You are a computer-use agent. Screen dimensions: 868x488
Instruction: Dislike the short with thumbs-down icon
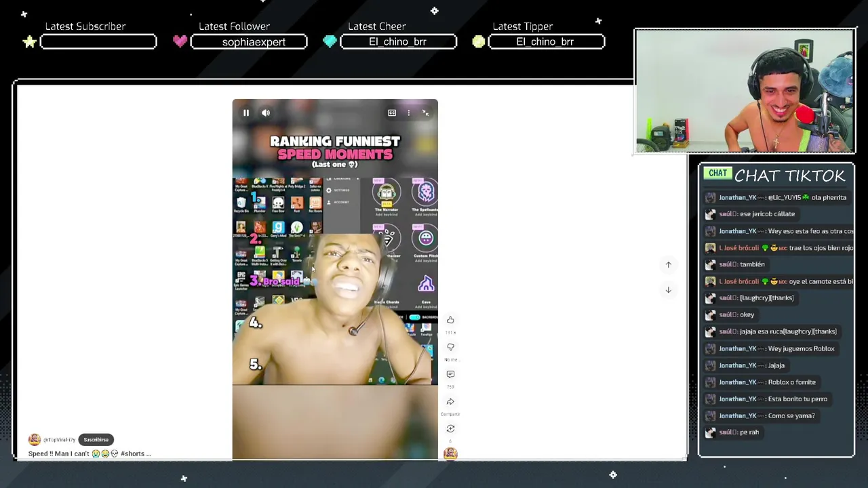tap(450, 347)
